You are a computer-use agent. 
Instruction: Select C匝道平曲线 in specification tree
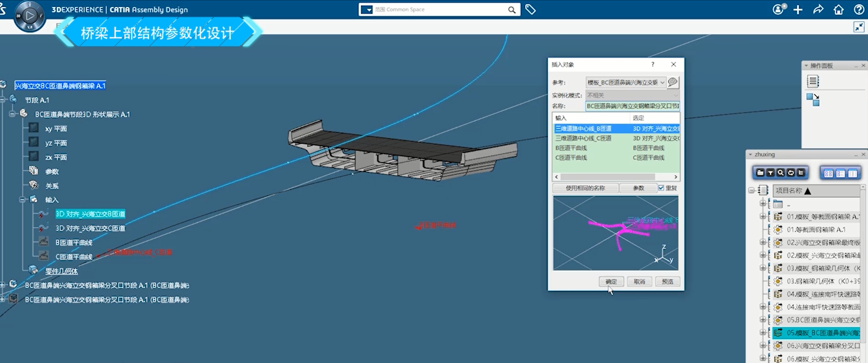74,257
